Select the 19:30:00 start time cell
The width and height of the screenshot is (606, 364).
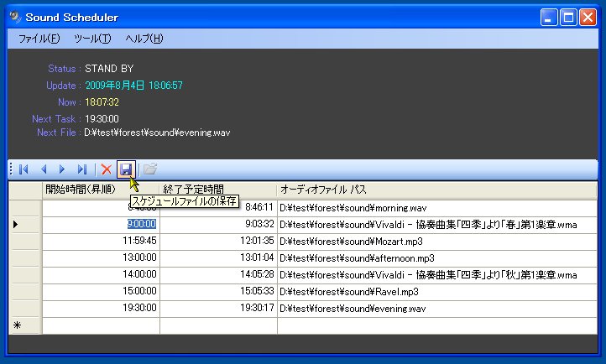pos(101,308)
